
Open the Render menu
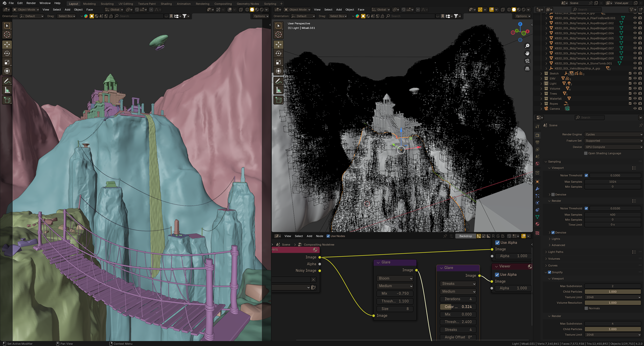(31, 3)
